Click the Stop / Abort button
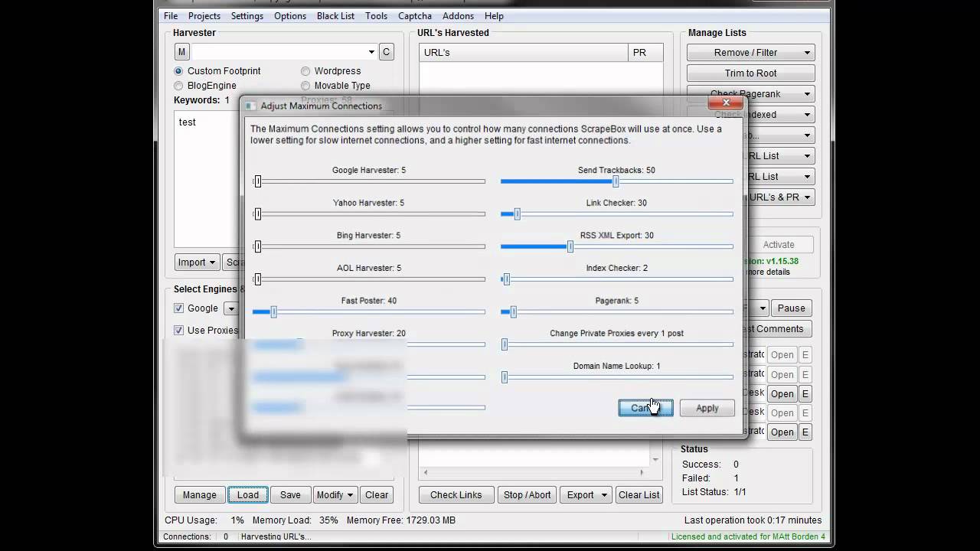The image size is (980, 551). (x=527, y=495)
